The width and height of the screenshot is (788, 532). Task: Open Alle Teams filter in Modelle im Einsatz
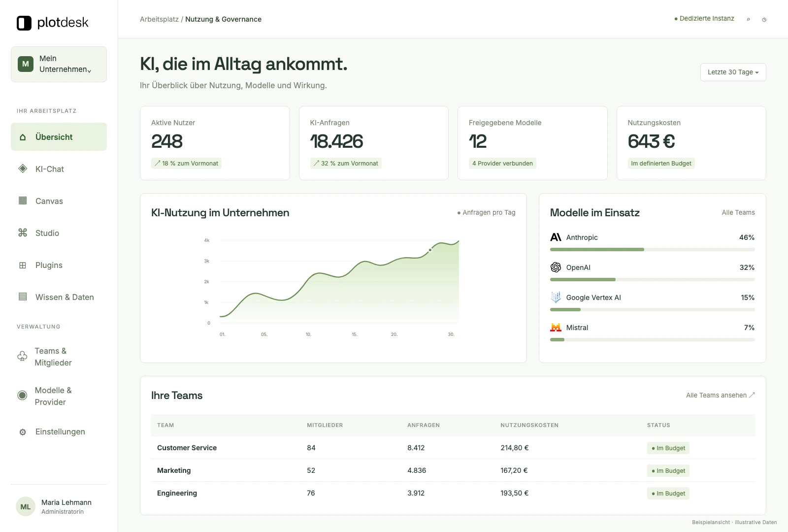click(738, 212)
